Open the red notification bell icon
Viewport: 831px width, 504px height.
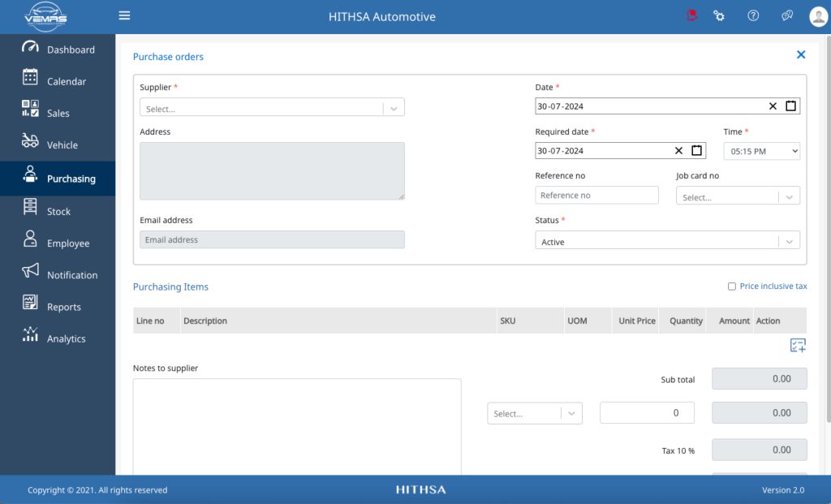pos(691,15)
